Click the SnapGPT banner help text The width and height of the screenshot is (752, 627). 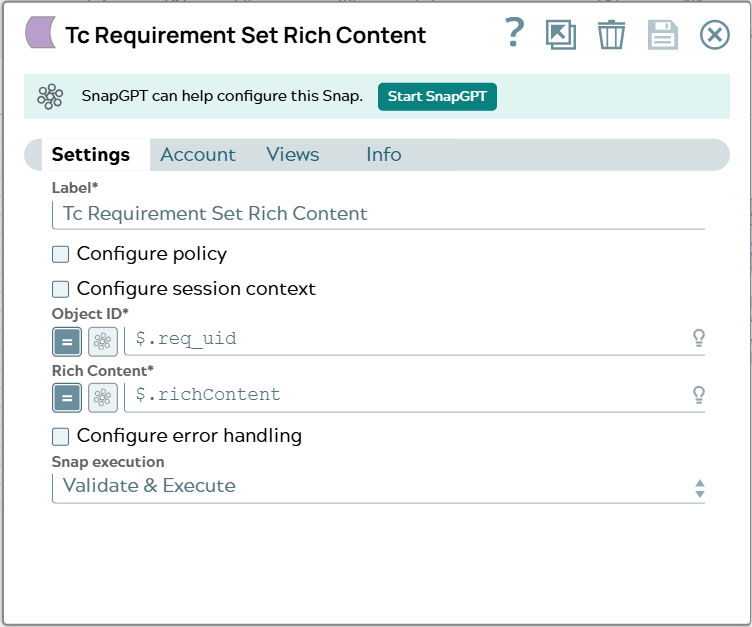222,96
